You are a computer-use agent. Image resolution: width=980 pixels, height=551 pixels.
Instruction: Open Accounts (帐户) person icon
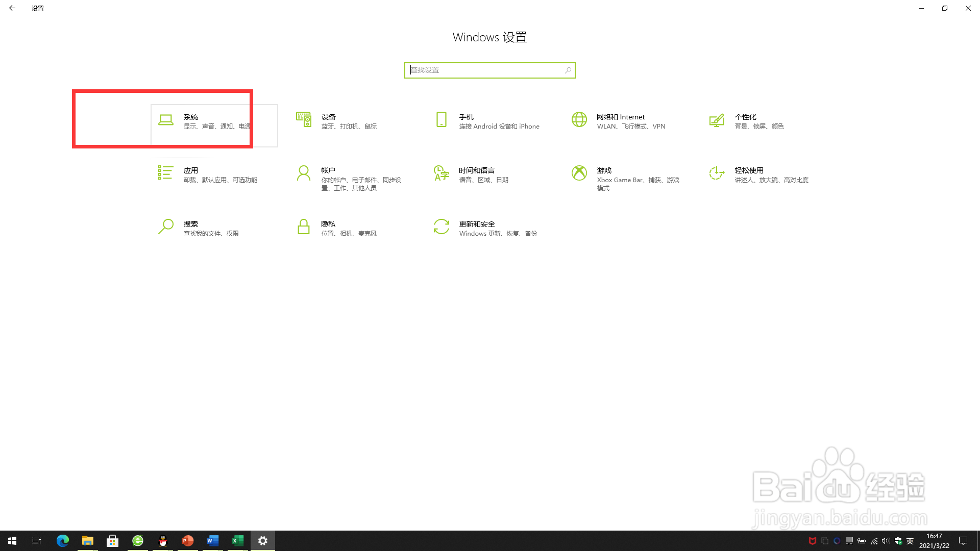pyautogui.click(x=304, y=173)
